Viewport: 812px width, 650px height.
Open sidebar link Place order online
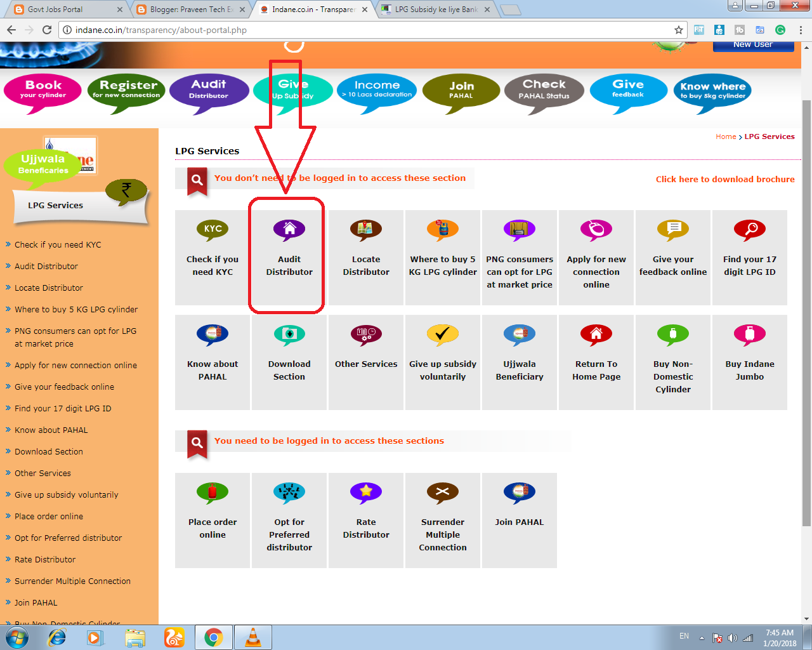pos(49,516)
